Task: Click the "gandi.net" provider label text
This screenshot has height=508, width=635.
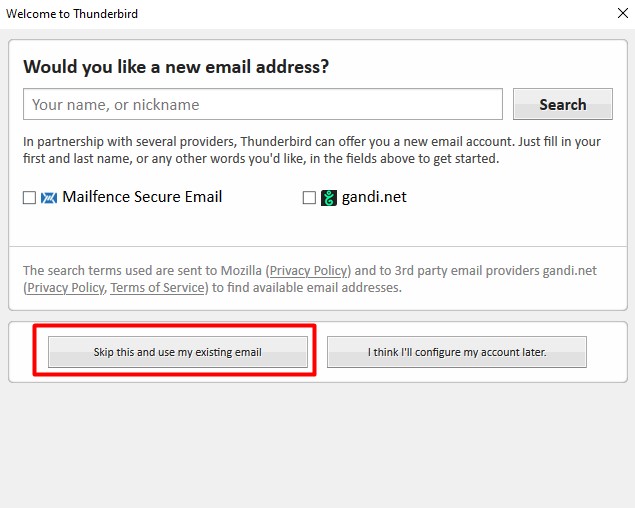Action: point(374,197)
